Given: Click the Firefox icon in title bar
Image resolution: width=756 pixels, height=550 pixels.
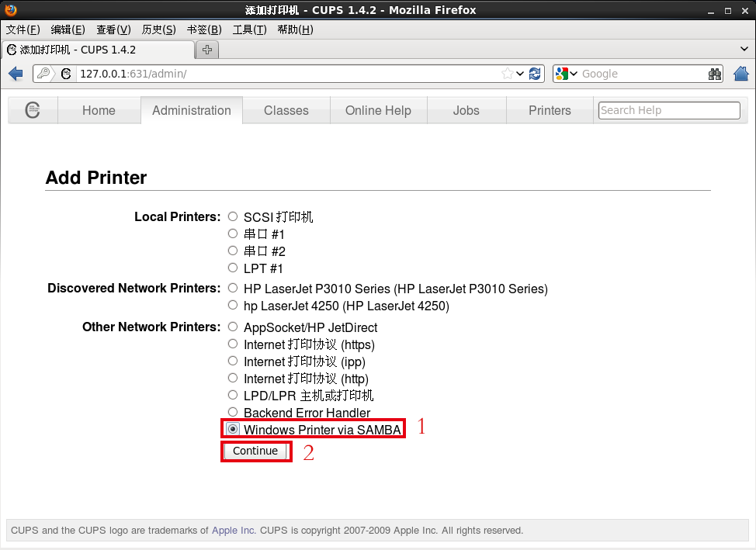Looking at the screenshot, I should point(10,9).
